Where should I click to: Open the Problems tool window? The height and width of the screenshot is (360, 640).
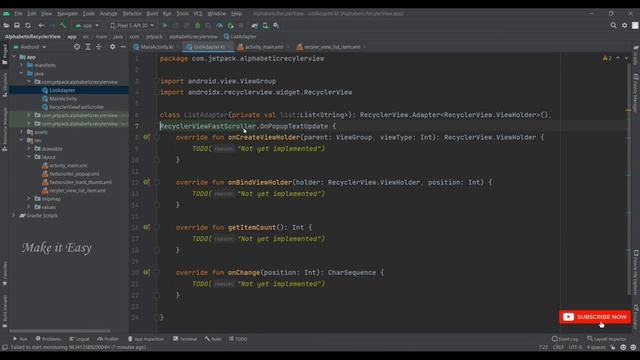(48, 339)
